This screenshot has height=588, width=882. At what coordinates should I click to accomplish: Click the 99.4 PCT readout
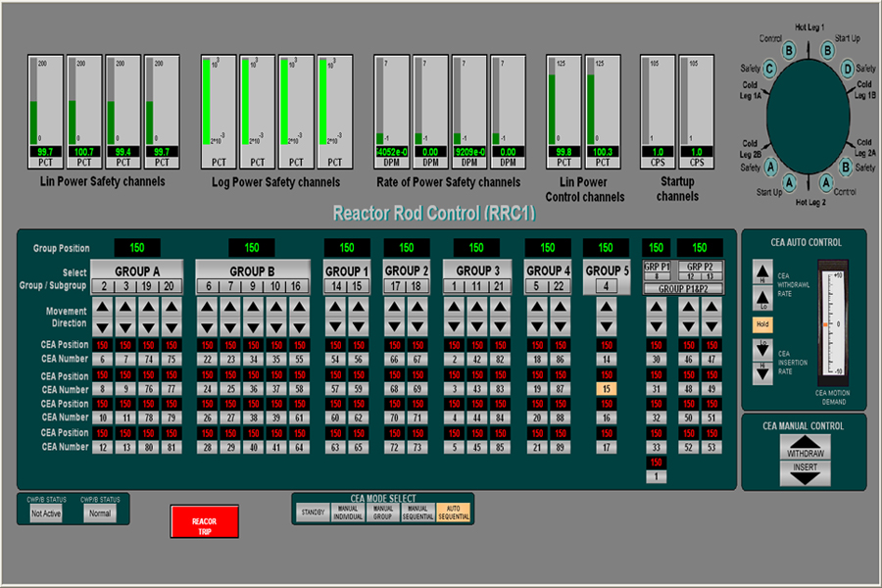(122, 152)
